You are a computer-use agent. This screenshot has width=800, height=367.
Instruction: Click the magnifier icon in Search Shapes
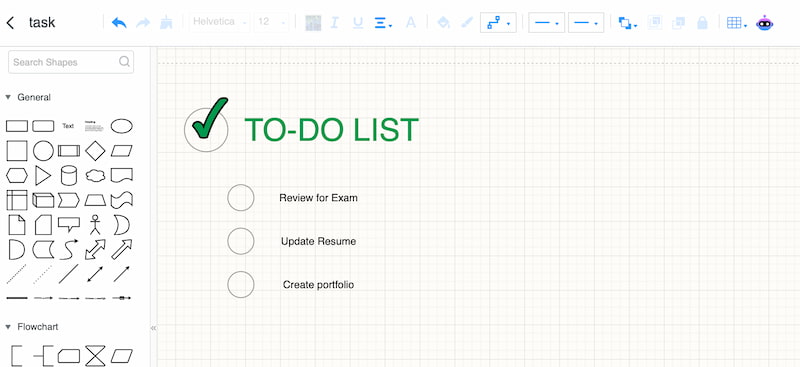(x=124, y=62)
